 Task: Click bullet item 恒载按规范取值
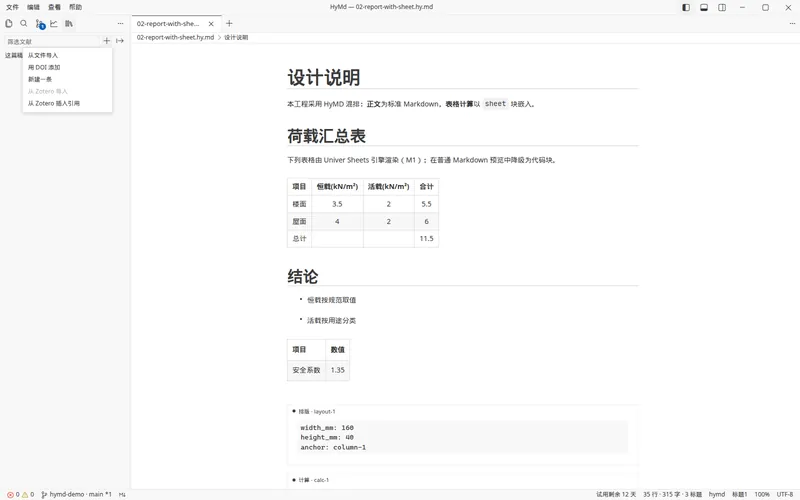coord(332,300)
